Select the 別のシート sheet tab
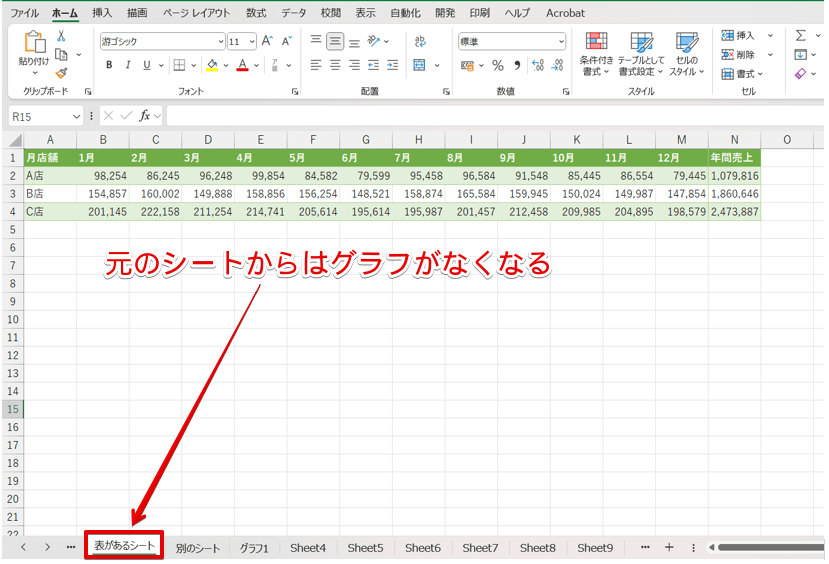 click(198, 548)
